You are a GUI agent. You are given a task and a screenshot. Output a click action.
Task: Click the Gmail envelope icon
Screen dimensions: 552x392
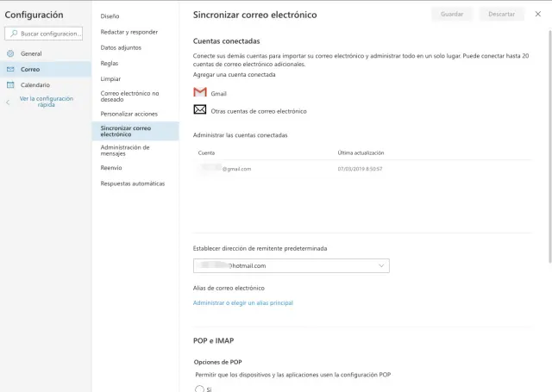pyautogui.click(x=199, y=92)
